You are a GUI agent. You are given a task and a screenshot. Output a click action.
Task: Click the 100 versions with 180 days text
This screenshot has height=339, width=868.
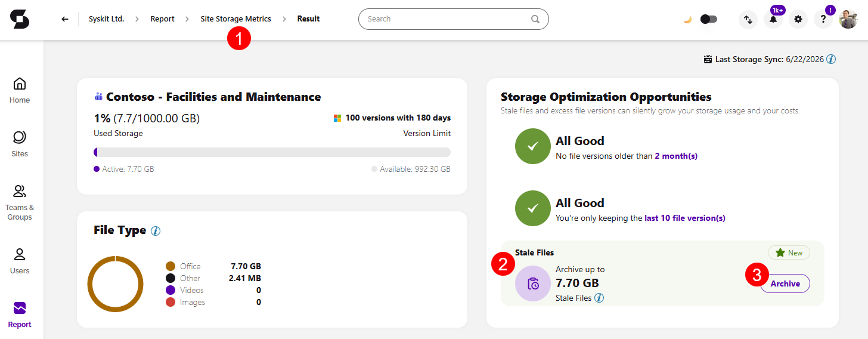pos(398,118)
